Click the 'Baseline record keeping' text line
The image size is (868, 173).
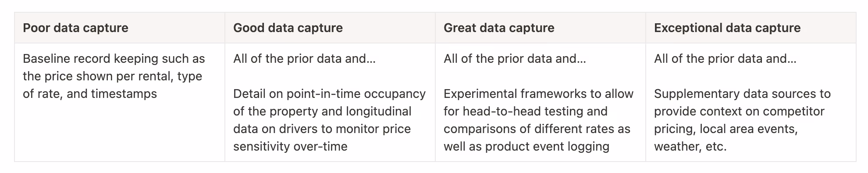point(114,58)
